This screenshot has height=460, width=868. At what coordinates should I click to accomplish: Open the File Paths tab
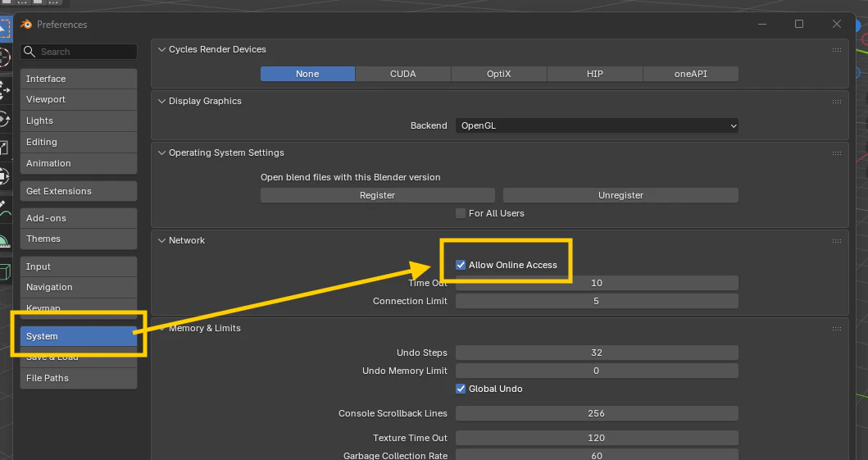pos(79,378)
